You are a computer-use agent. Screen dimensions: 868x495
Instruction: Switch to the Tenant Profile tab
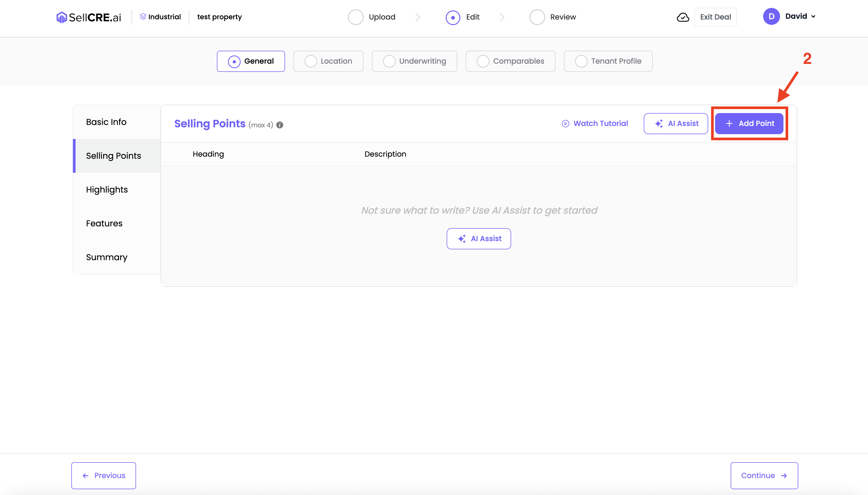coord(608,62)
